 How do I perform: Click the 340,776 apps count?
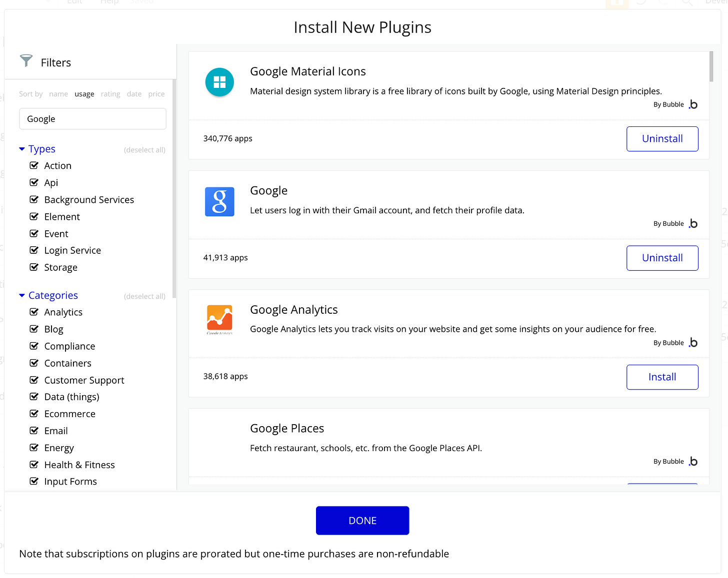pyautogui.click(x=227, y=138)
